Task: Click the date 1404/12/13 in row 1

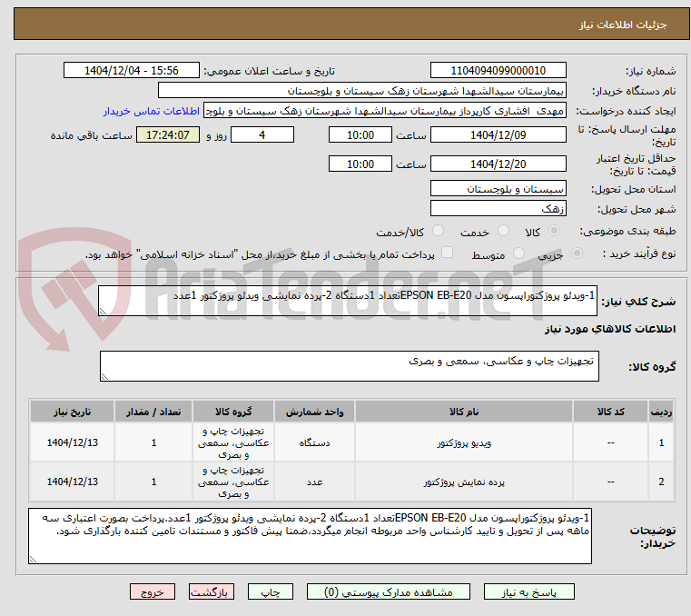Action: click(73, 442)
